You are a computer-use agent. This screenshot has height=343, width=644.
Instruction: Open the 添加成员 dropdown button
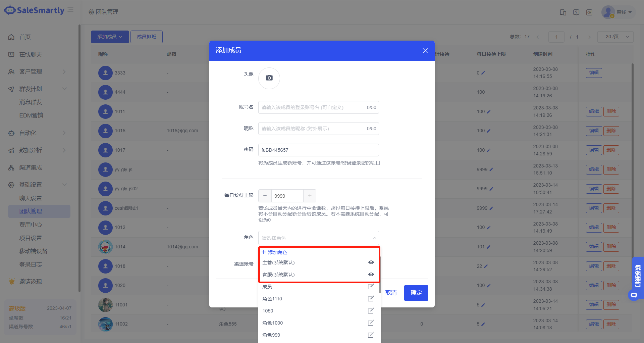[x=110, y=37]
